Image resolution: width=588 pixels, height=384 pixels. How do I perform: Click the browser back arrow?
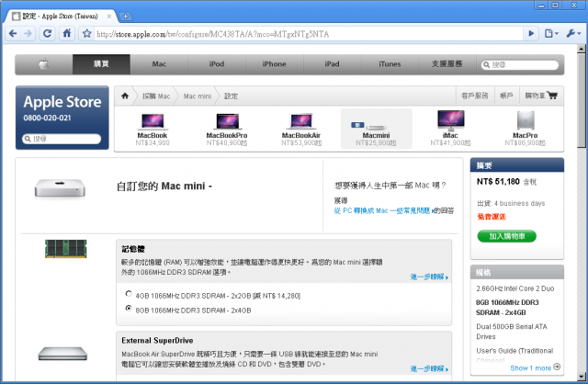13,34
